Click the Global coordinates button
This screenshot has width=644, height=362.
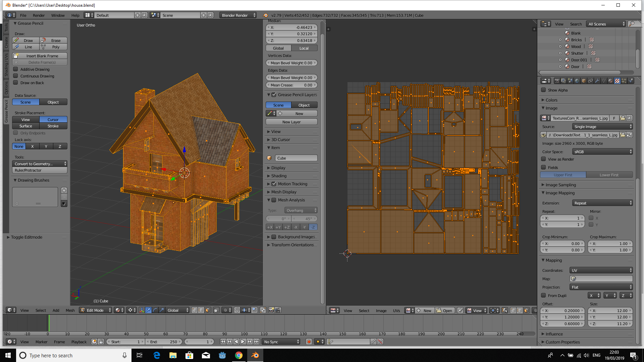[x=279, y=48]
